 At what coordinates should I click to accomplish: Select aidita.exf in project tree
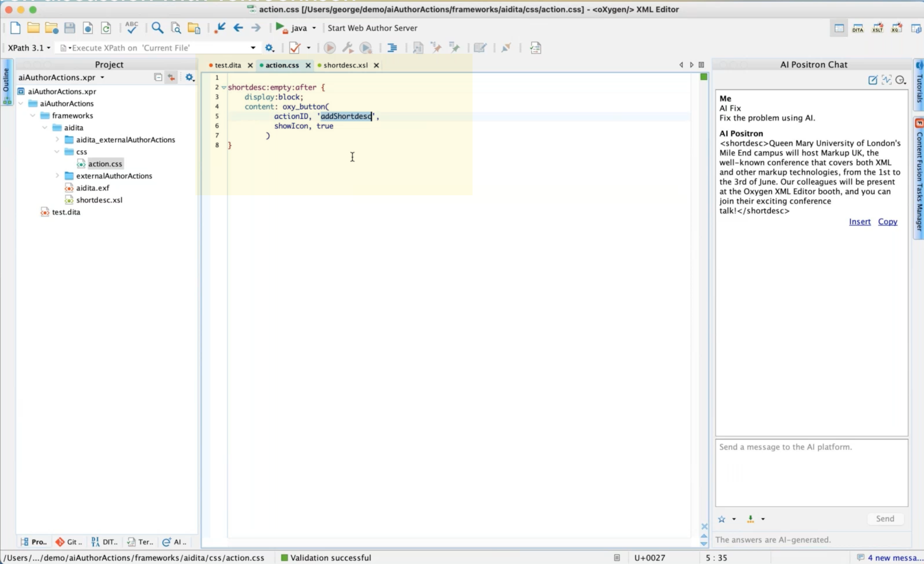pos(93,187)
